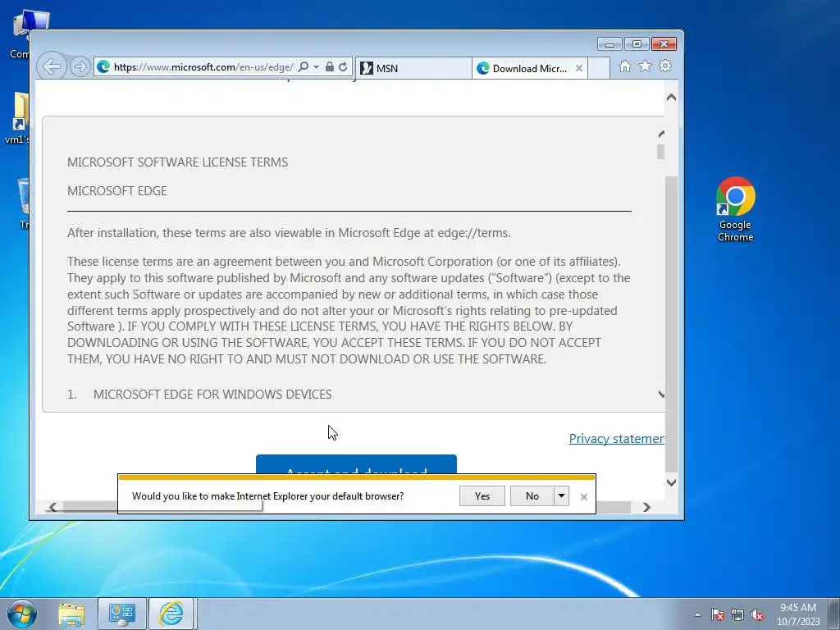Click the page scrollbar down arrow
The width and height of the screenshot is (840, 630).
(671, 482)
